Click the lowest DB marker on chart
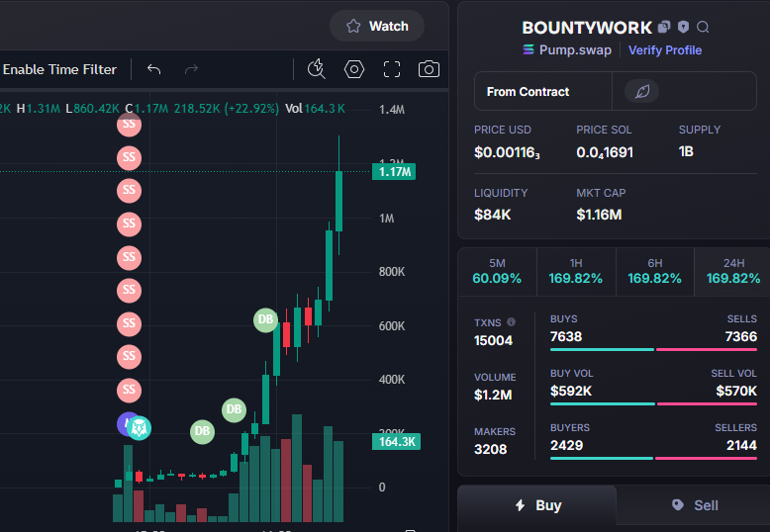 [202, 432]
